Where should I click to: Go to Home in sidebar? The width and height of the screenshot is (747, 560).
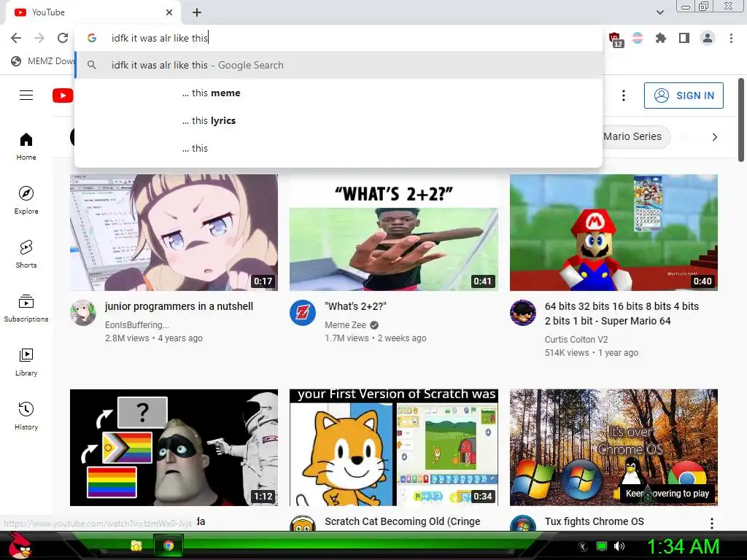point(26,146)
